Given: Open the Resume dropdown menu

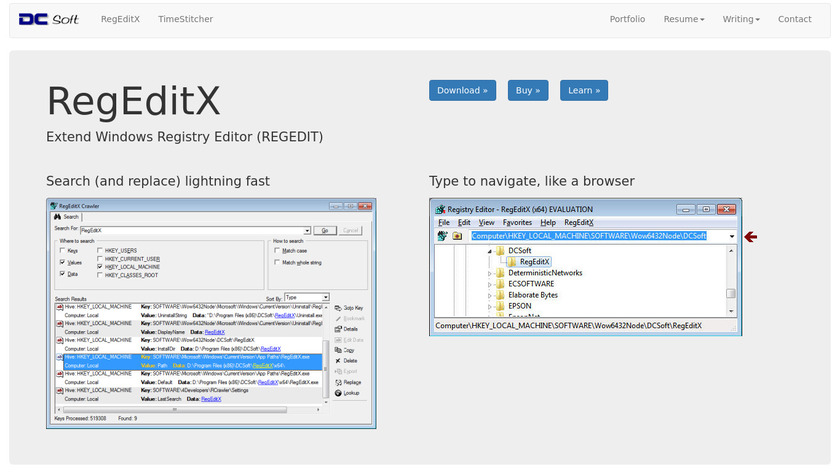Looking at the screenshot, I should pos(684,19).
